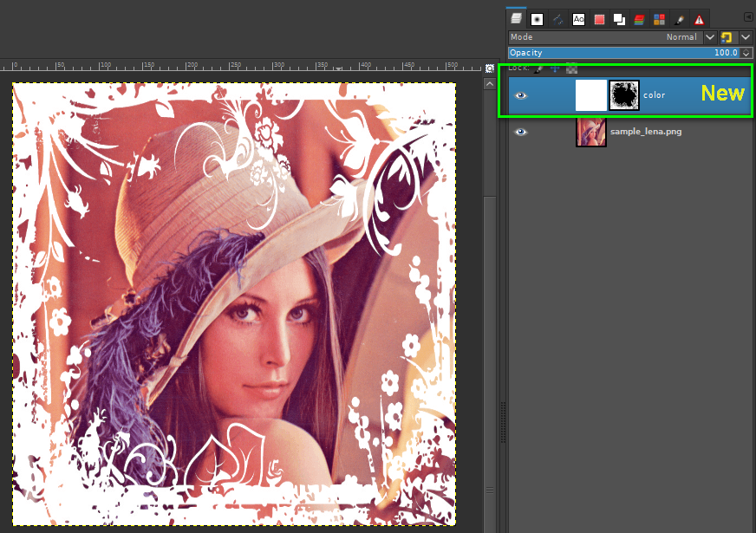Hide the color layer using its eye icon
The height and width of the screenshot is (533, 756).
(x=521, y=95)
